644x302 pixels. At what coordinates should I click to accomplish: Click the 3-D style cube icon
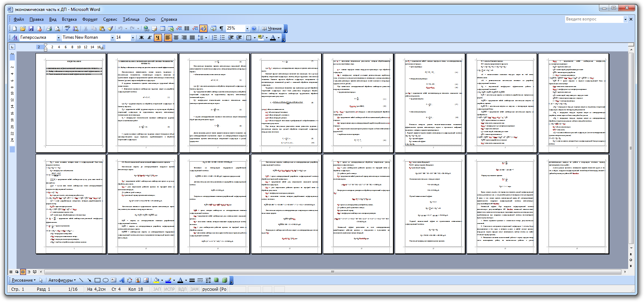click(224, 280)
